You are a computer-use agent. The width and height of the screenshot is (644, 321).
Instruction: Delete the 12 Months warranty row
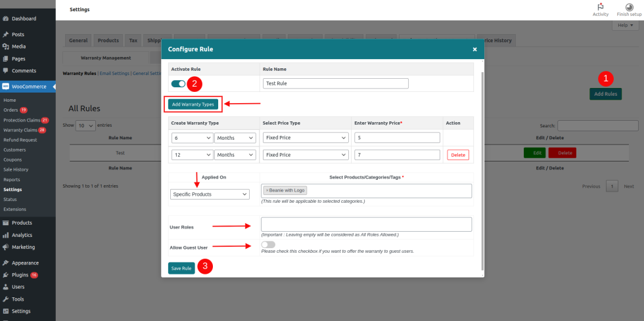[x=458, y=155]
